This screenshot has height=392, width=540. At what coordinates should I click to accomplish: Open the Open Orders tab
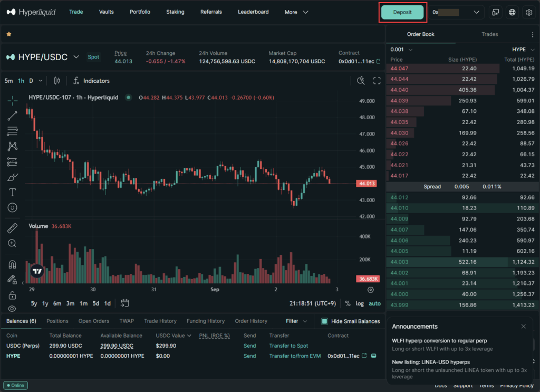[94, 321]
